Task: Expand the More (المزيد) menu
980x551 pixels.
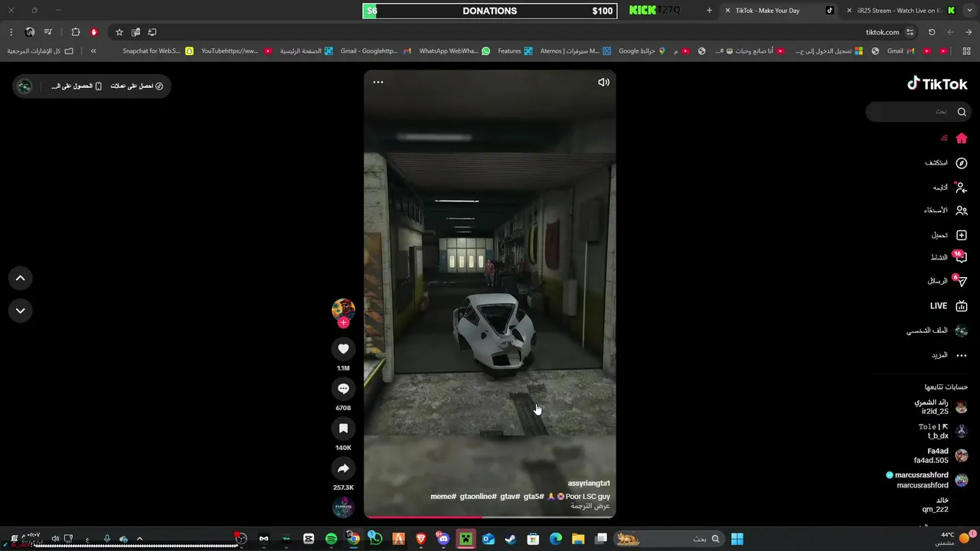Action: pyautogui.click(x=949, y=355)
